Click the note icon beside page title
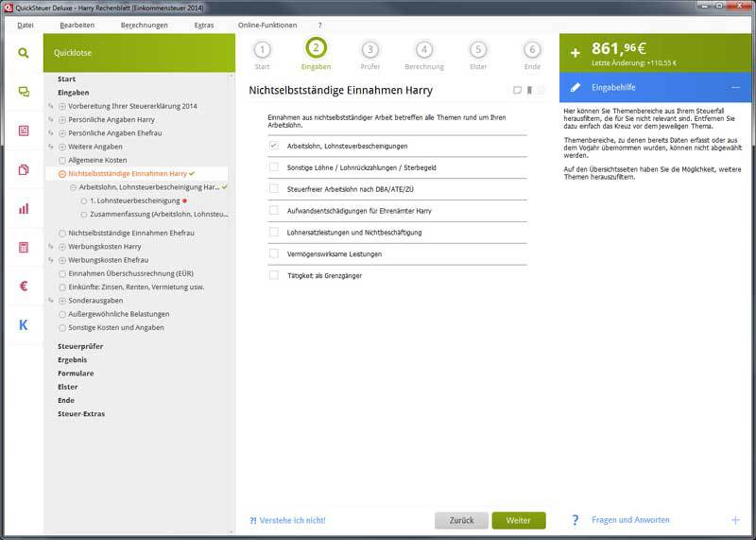The height and width of the screenshot is (540, 756). click(x=517, y=90)
